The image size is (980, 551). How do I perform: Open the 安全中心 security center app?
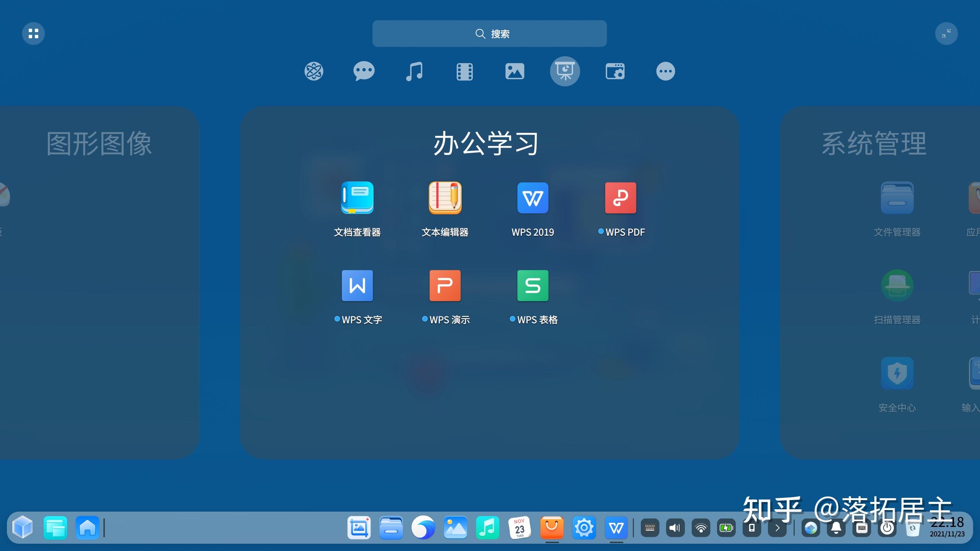pyautogui.click(x=897, y=373)
